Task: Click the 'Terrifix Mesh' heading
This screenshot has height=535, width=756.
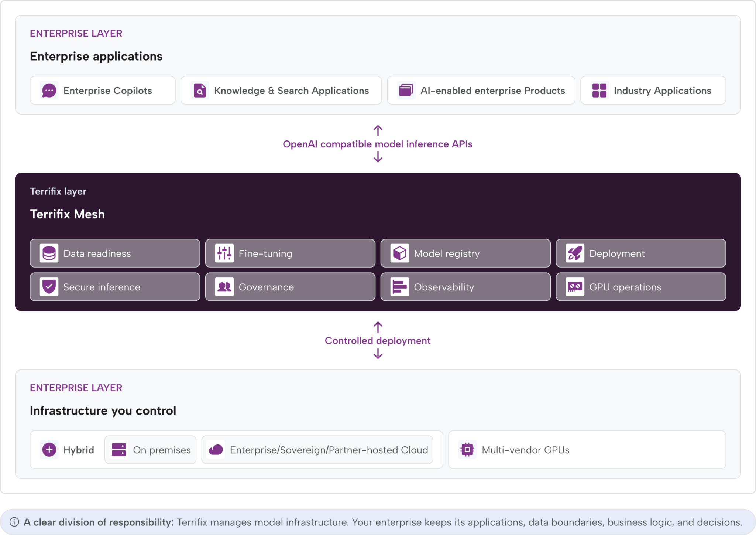Action: [68, 214]
